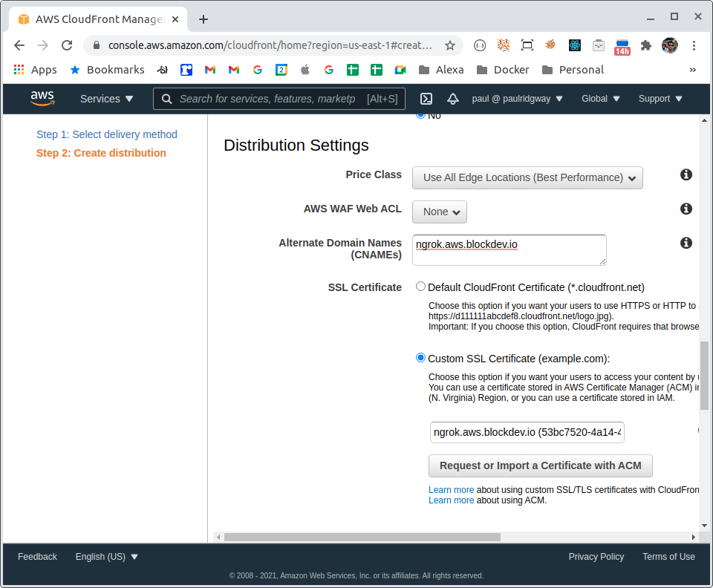This screenshot has width=713, height=588.
Task: Click the 14h calendar extension icon
Action: (x=622, y=47)
